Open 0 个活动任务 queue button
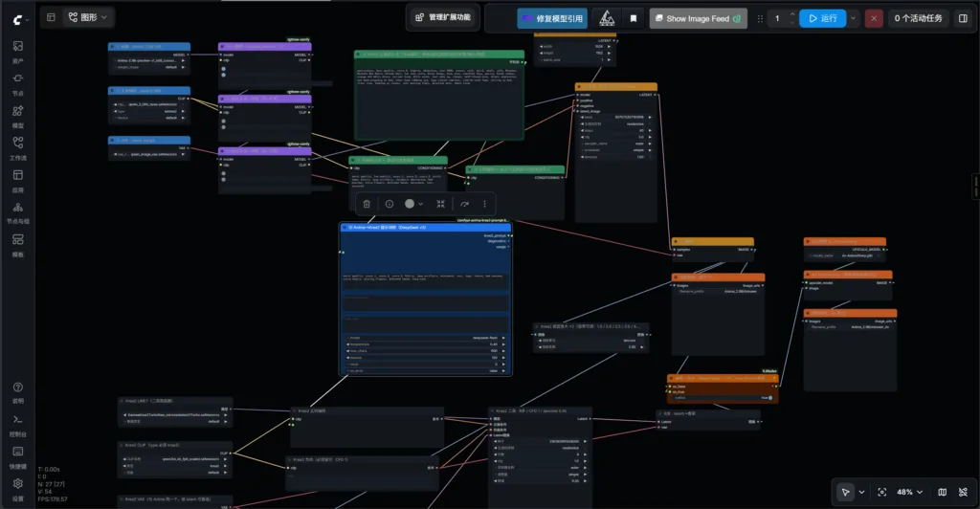 click(x=918, y=18)
